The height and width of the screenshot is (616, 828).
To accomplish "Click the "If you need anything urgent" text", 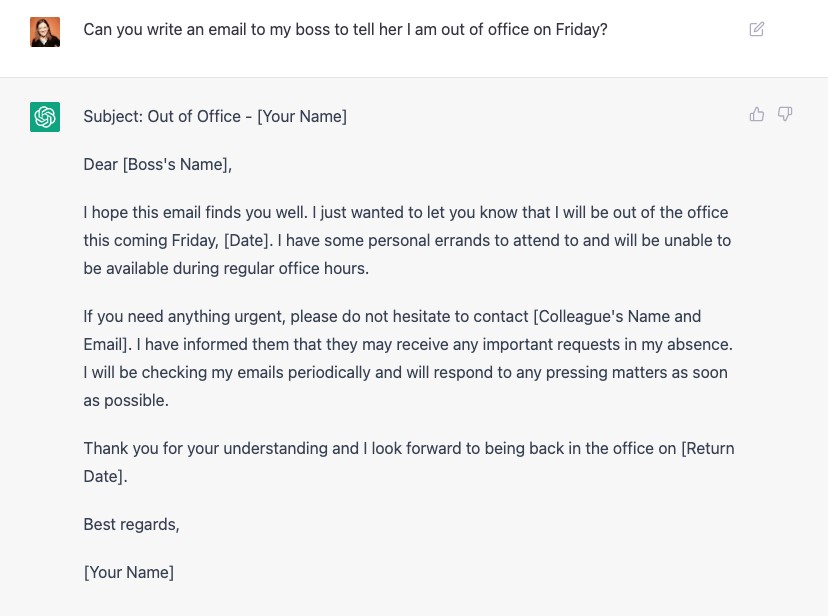I will (x=185, y=317).
